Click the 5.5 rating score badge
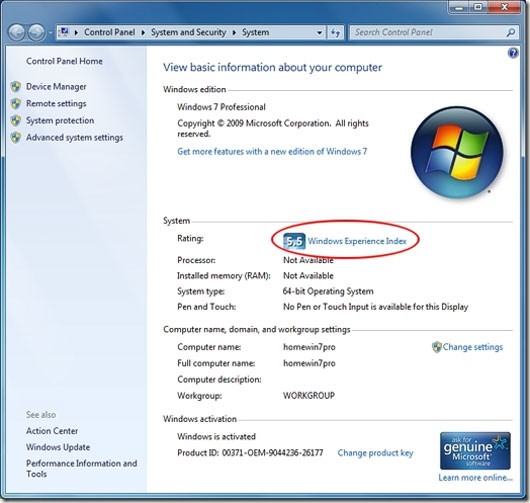530x503 pixels. coord(294,241)
